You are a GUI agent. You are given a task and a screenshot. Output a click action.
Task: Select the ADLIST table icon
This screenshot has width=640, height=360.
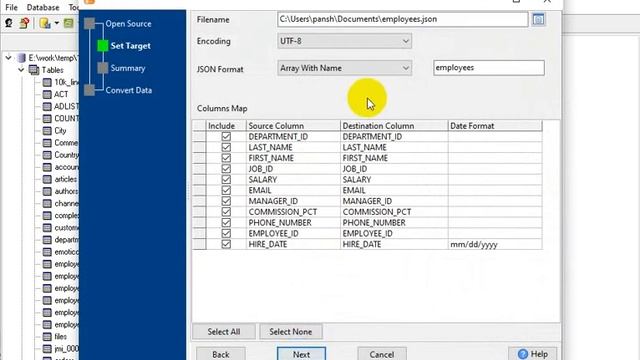click(47, 107)
